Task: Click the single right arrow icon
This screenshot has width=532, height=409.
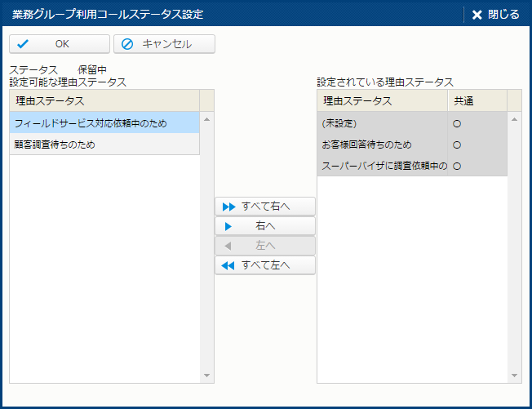Action: [x=228, y=226]
